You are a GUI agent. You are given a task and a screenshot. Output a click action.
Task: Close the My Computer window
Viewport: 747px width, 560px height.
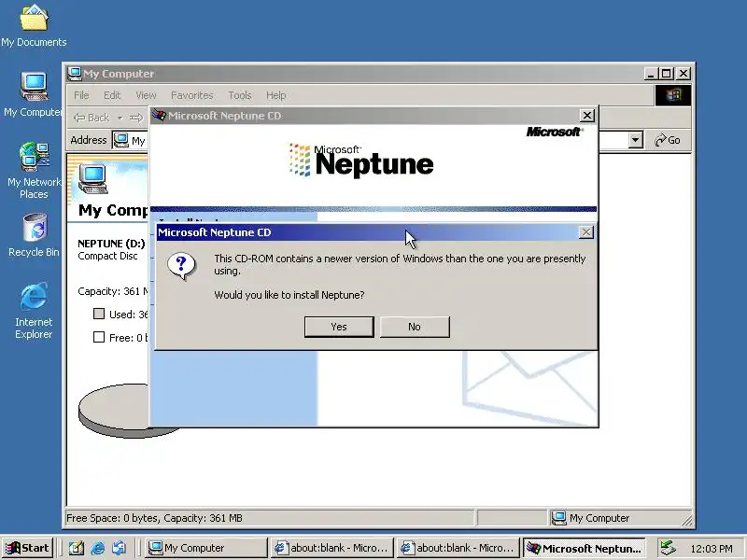(x=684, y=74)
